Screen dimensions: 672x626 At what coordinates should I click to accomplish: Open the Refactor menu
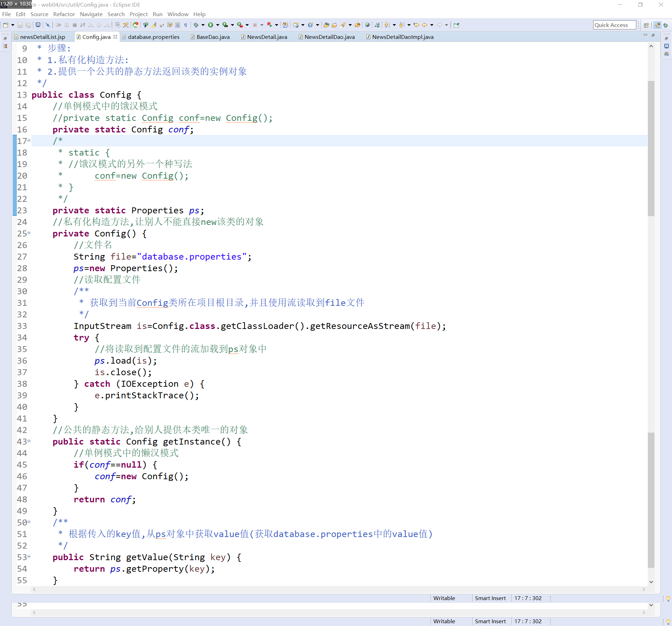[x=64, y=14]
